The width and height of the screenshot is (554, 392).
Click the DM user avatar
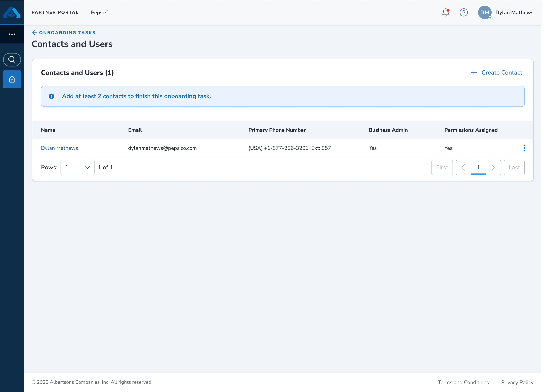pyautogui.click(x=485, y=13)
